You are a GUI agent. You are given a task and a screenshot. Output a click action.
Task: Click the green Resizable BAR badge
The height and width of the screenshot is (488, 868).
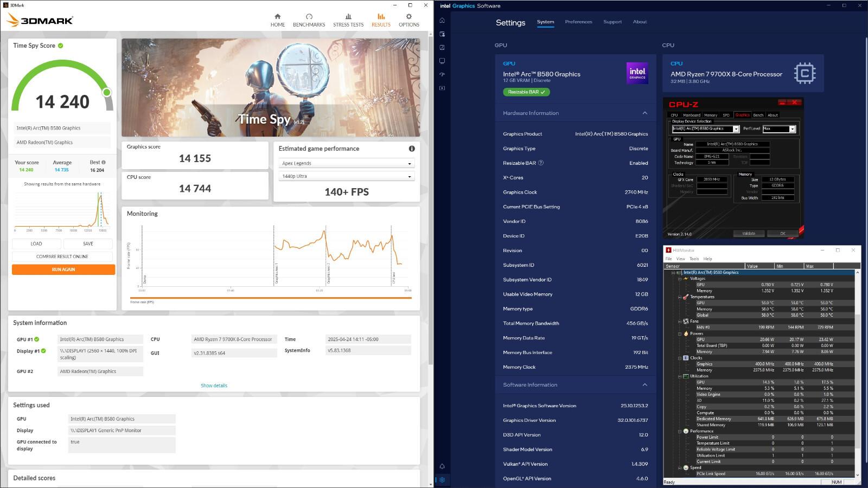[526, 92]
